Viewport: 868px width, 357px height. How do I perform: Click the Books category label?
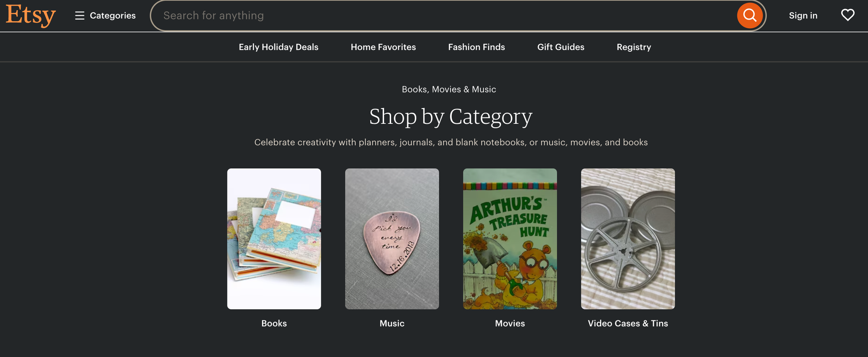pyautogui.click(x=274, y=323)
